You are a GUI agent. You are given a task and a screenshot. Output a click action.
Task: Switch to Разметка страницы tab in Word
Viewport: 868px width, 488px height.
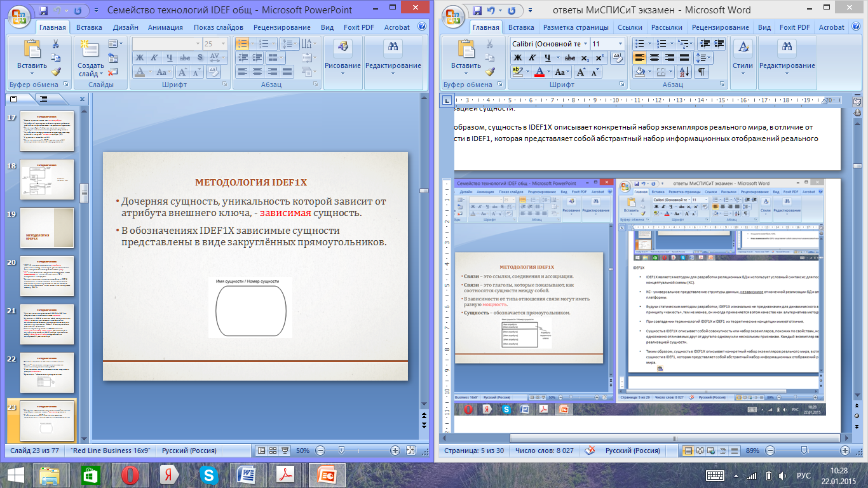click(x=575, y=27)
